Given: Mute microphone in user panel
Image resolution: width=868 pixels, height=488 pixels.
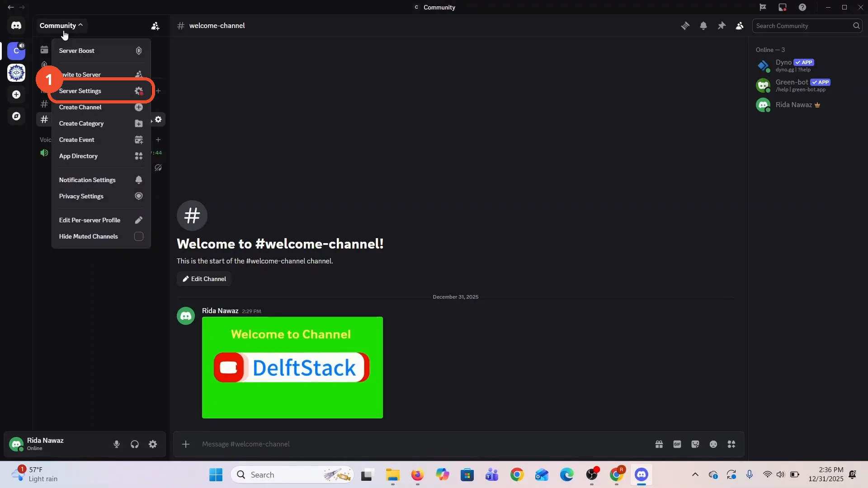Looking at the screenshot, I should click(x=117, y=444).
